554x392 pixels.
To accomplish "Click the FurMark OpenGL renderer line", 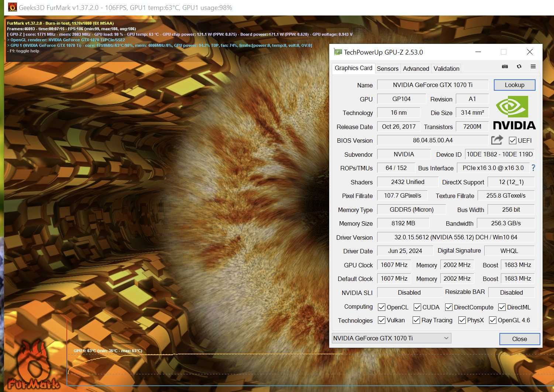I will click(66, 40).
